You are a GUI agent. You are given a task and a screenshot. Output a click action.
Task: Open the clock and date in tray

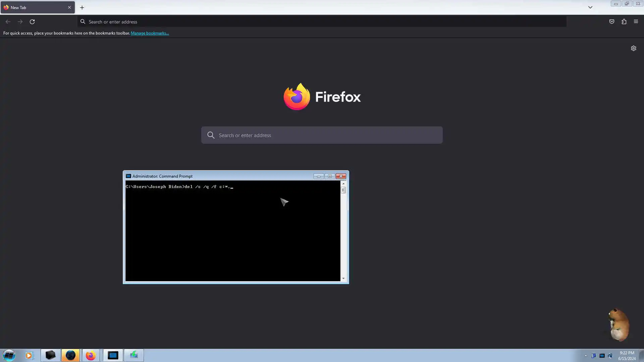click(627, 355)
